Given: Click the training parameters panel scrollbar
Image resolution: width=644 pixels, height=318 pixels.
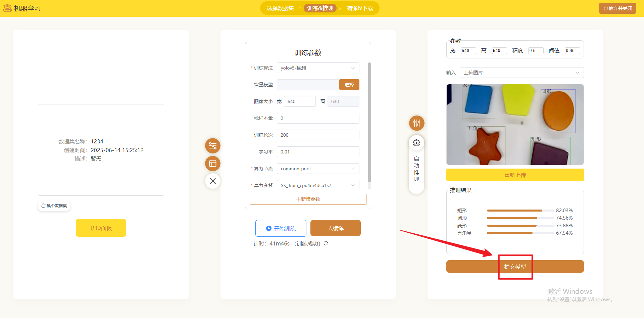Looking at the screenshot, I should (x=369, y=122).
